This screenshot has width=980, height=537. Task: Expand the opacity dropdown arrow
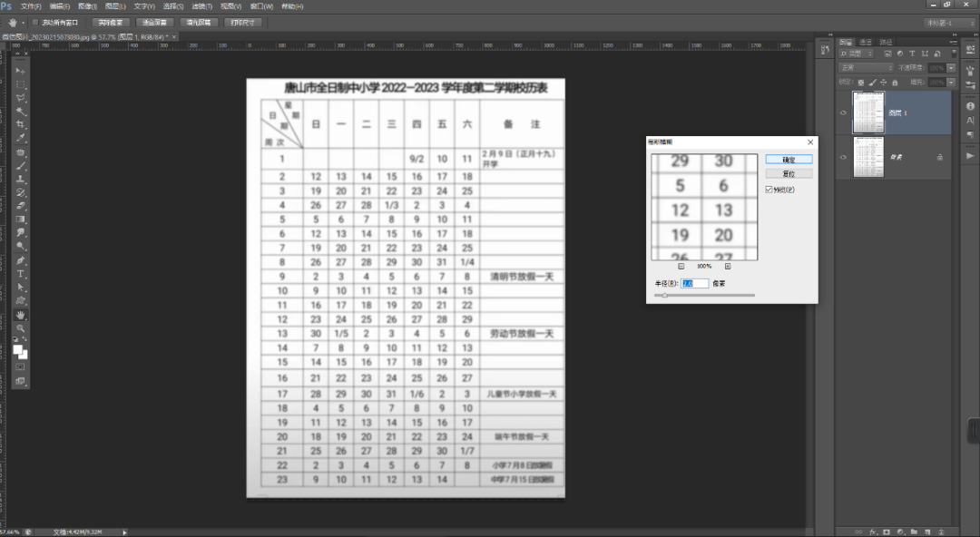pyautogui.click(x=950, y=68)
